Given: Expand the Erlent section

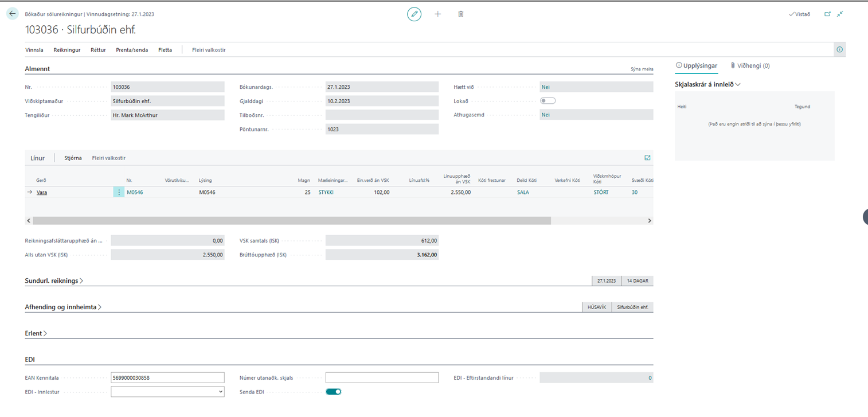Looking at the screenshot, I should [36, 333].
